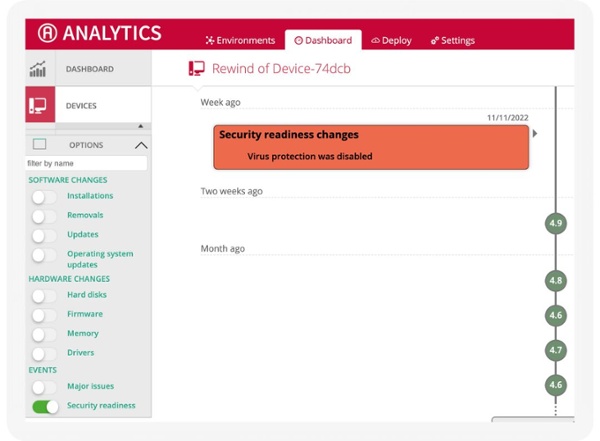Open the Environments tab
This screenshot has width=600, height=441.
[x=240, y=40]
